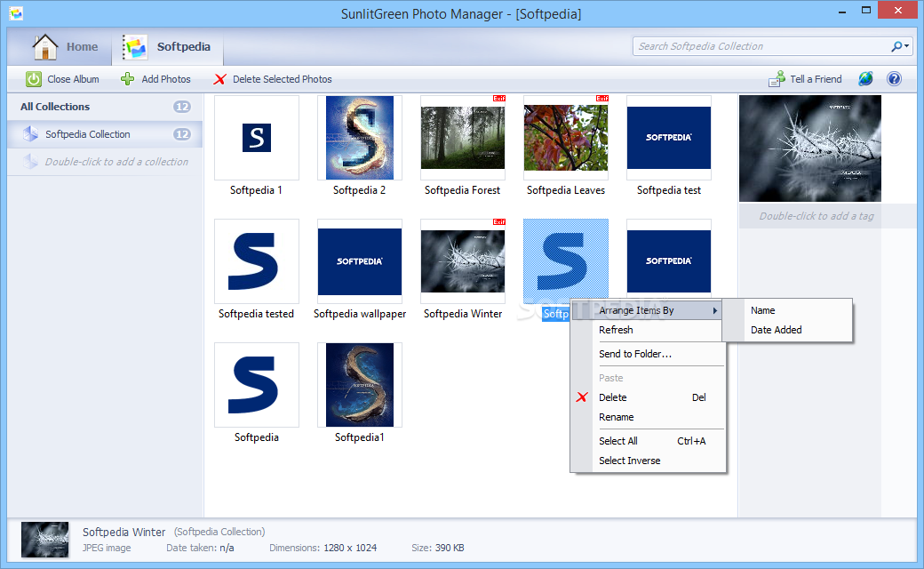Open the globe website icon
The height and width of the screenshot is (569, 924).
click(865, 78)
